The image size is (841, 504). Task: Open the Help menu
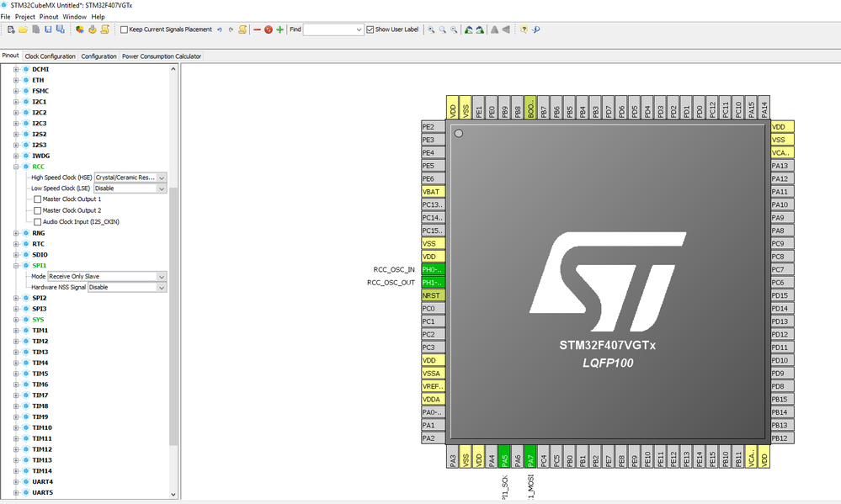pos(98,17)
